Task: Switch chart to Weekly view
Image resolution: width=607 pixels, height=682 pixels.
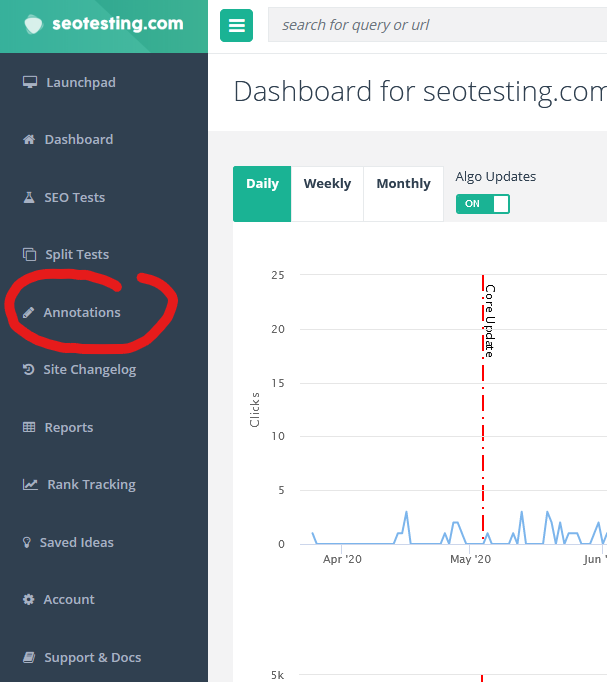Action: tap(327, 194)
